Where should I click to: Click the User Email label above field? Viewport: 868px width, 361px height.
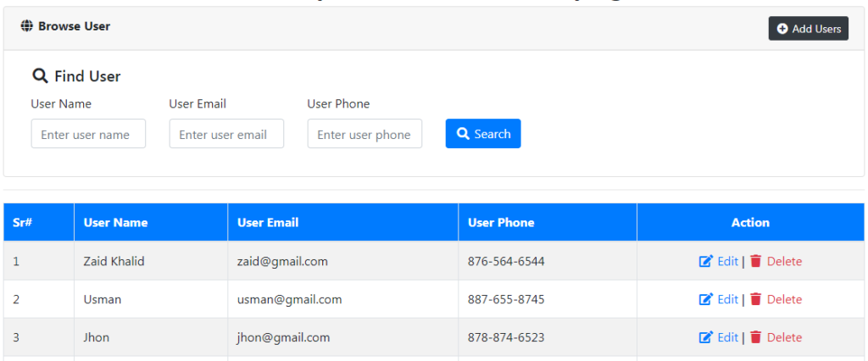pos(198,103)
